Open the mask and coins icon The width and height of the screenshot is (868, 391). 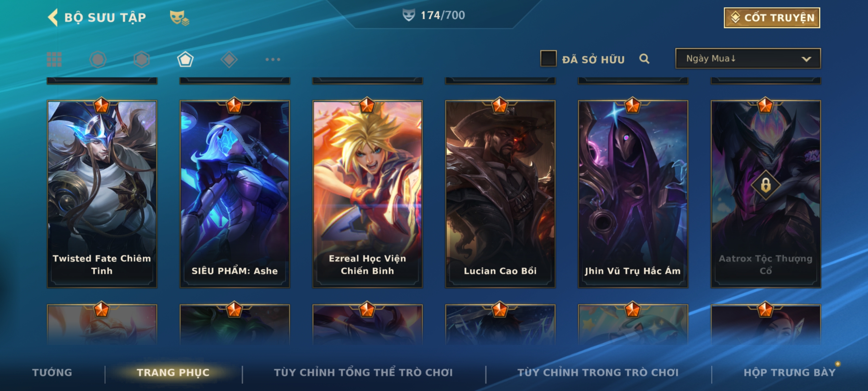pos(179,18)
